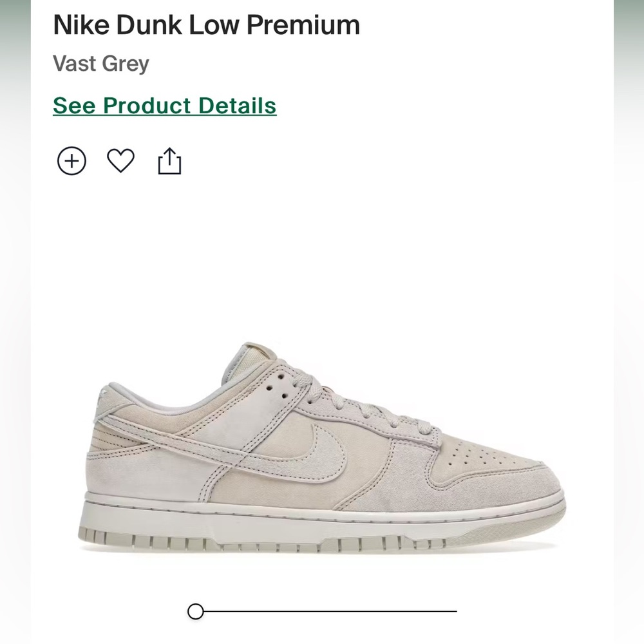
Task: Select the circled plus icon below the title
Action: [73, 160]
